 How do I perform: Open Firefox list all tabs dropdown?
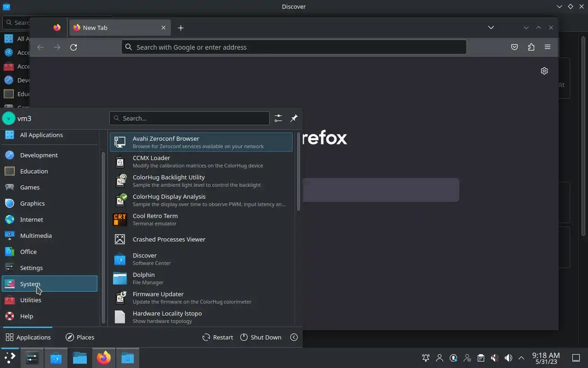pos(491,28)
